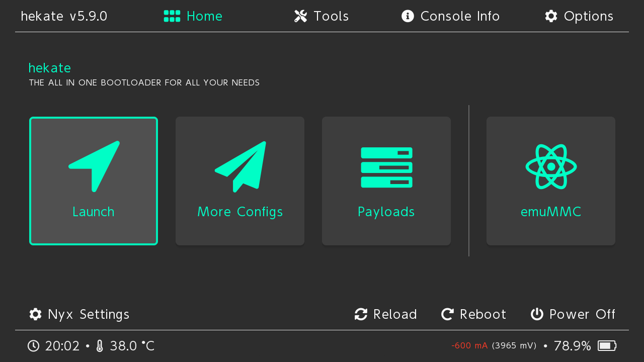This screenshot has width=644, height=362.
Task: Click the Nyx Settings gear icon
Action: click(x=35, y=314)
